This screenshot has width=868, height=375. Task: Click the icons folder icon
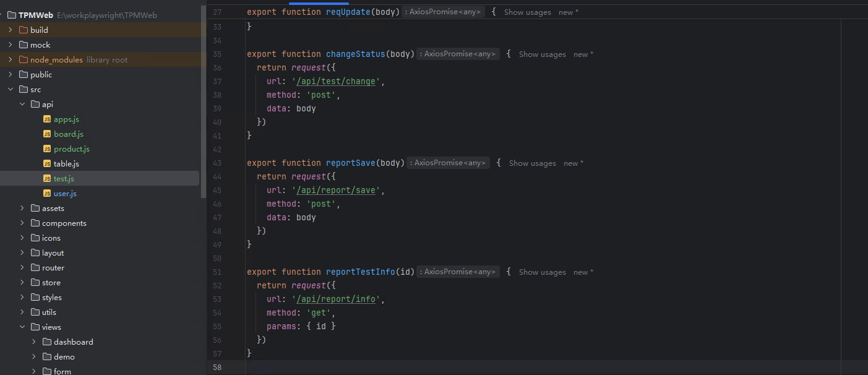click(35, 238)
